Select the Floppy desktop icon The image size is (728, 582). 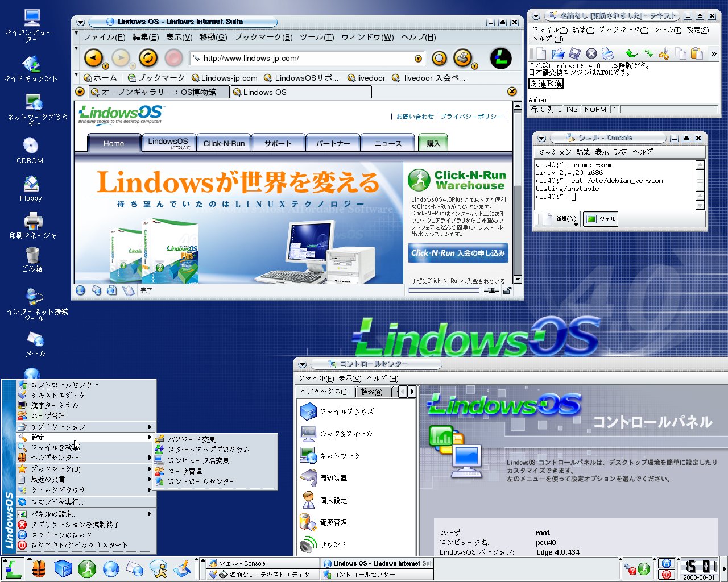click(x=31, y=189)
